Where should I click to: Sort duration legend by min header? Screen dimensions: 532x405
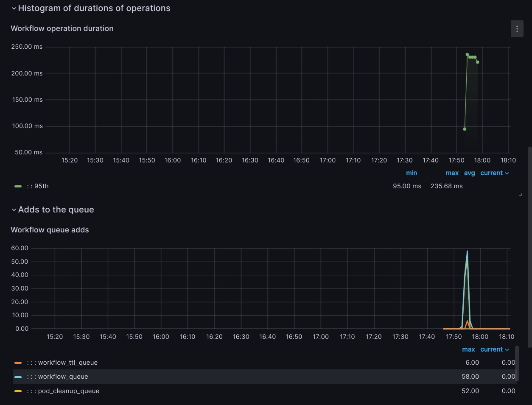(412, 173)
